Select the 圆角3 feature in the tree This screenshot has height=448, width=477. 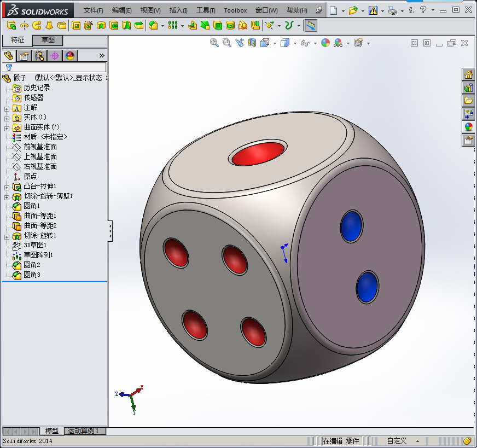32,275
